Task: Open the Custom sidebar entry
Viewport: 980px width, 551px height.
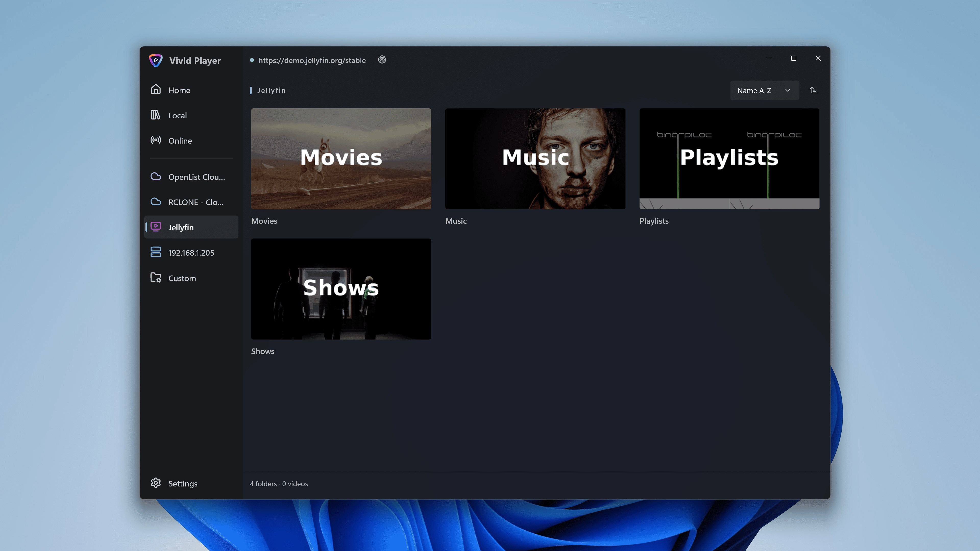Action: (x=191, y=278)
